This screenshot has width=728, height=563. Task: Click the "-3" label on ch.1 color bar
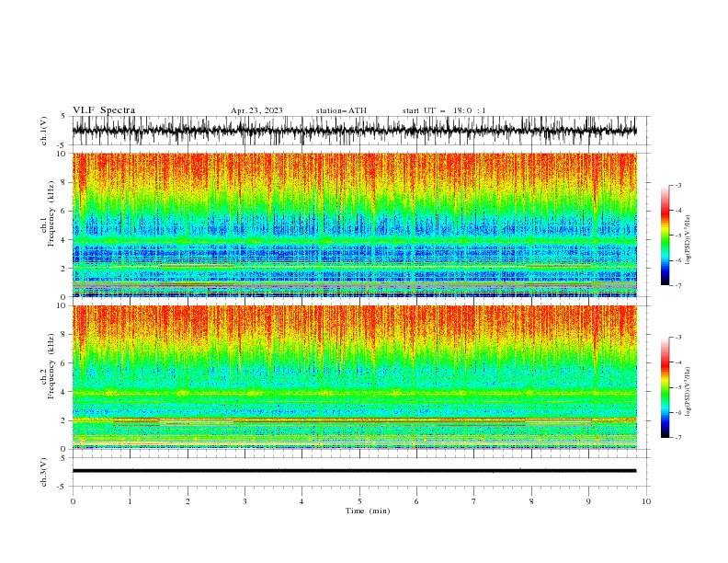678,185
